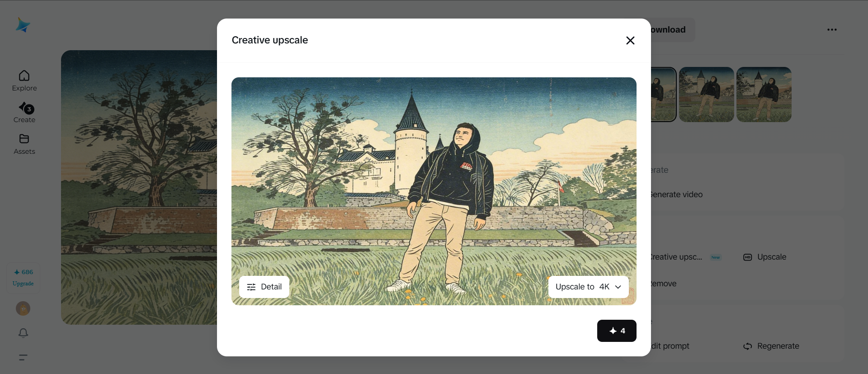Start the upscale costing 4 credits
This screenshot has width=868, height=374.
(617, 331)
